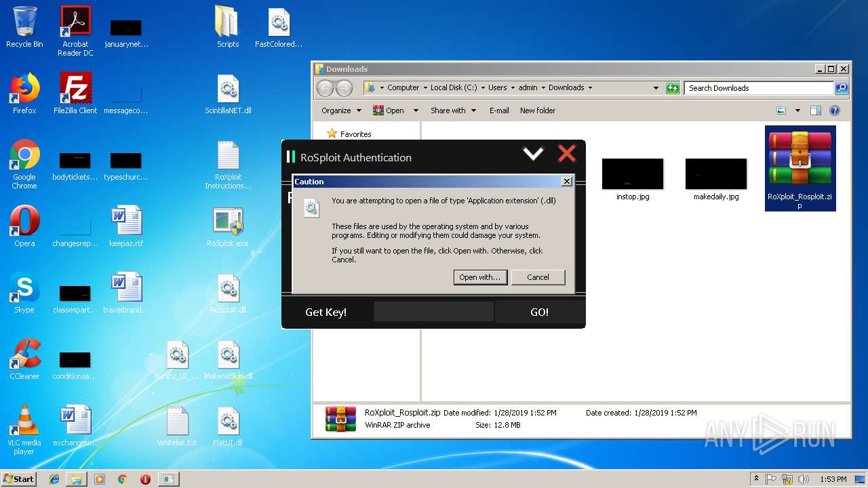Expand the Computer breadcrumb arrow
The height and width of the screenshot is (488, 868).
(x=425, y=87)
